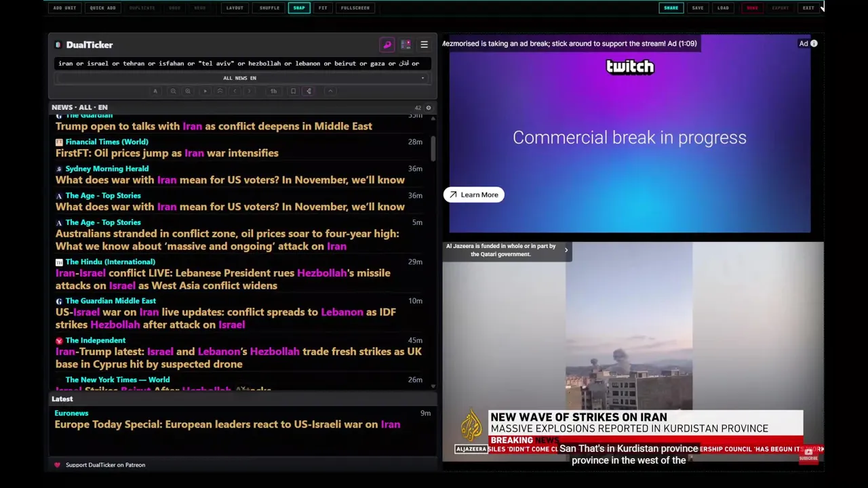Click Learn More on Twitch ad
Screen dimensions: 868x488
pyautogui.click(x=473, y=195)
